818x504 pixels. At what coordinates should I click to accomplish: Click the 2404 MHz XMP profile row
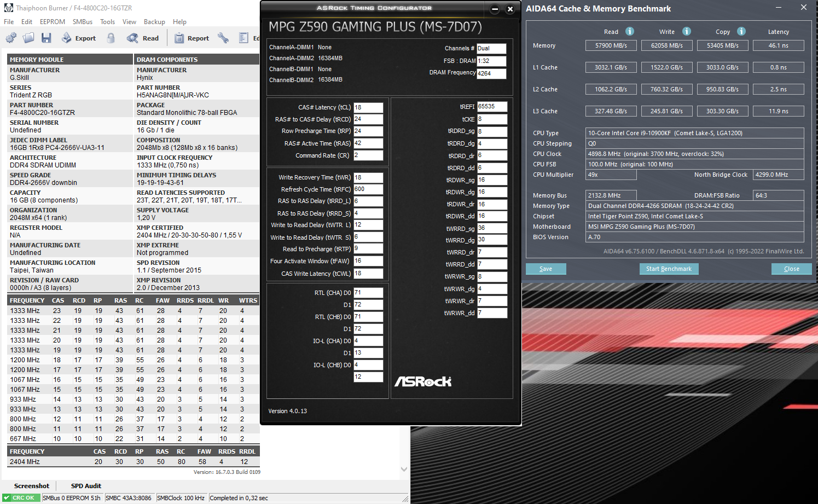click(133, 462)
